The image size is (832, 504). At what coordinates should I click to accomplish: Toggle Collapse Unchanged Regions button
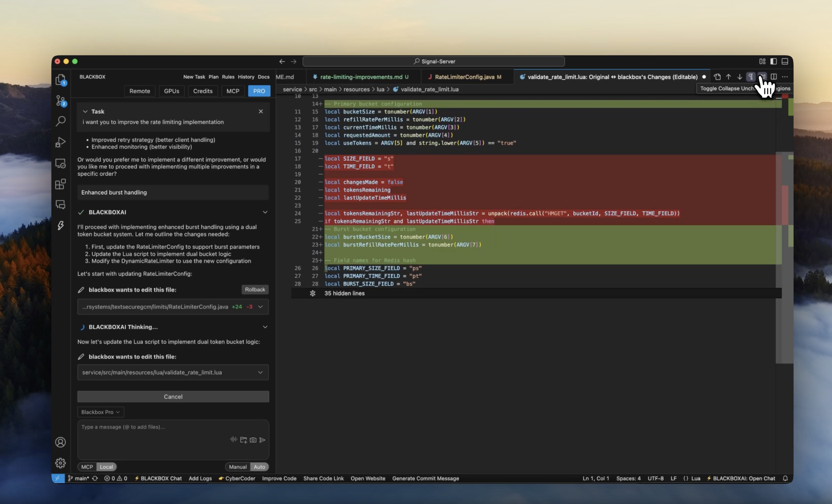click(762, 77)
